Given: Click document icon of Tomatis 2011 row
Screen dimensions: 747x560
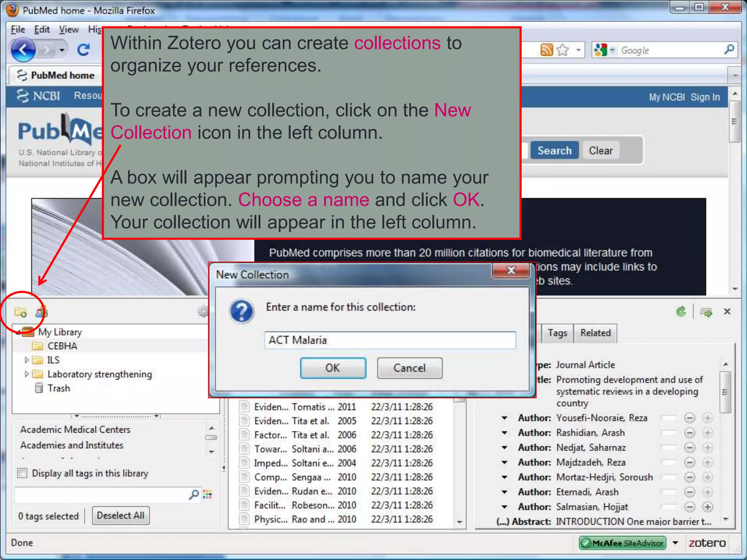Looking at the screenshot, I should point(244,407).
